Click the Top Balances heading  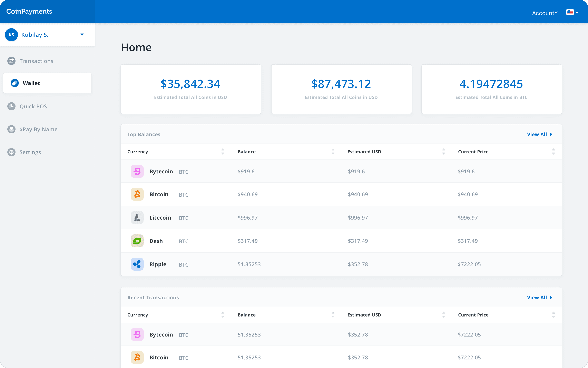(144, 134)
